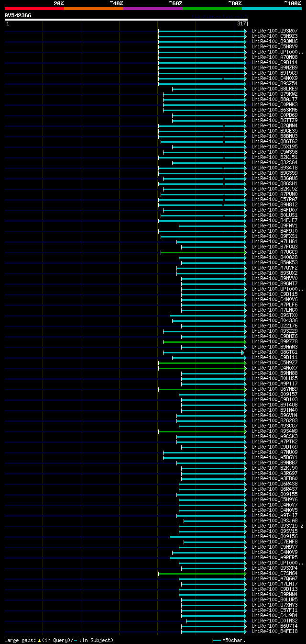Screen dimensions: 306x644
Task: Select subject label UniRef100_B8LKE9
Action: [x=274, y=89]
